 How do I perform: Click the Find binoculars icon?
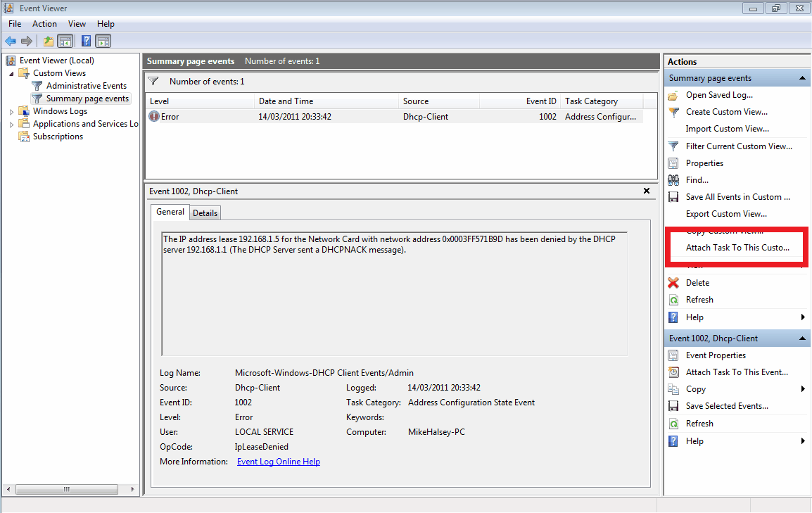(x=673, y=180)
